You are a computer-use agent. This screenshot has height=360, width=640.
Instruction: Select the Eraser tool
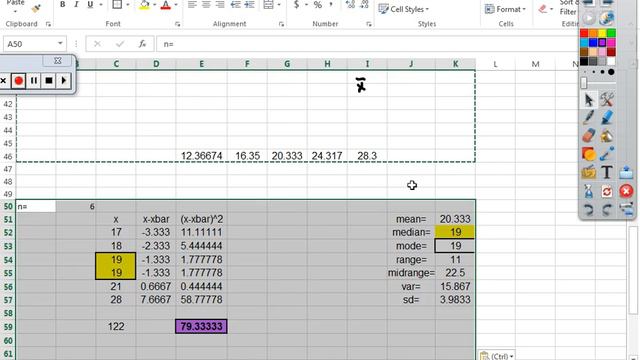pos(588,136)
